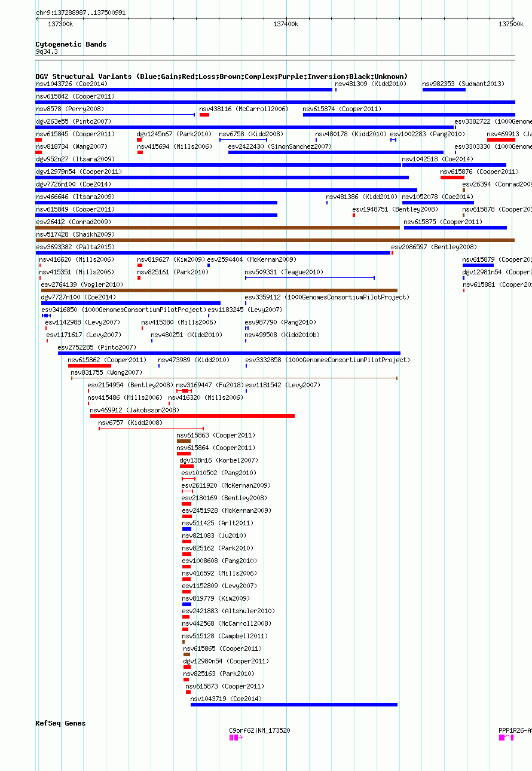Click the nsv8578 (Perry2008) label
Screen dimensions: 532x771
[x=69, y=109]
